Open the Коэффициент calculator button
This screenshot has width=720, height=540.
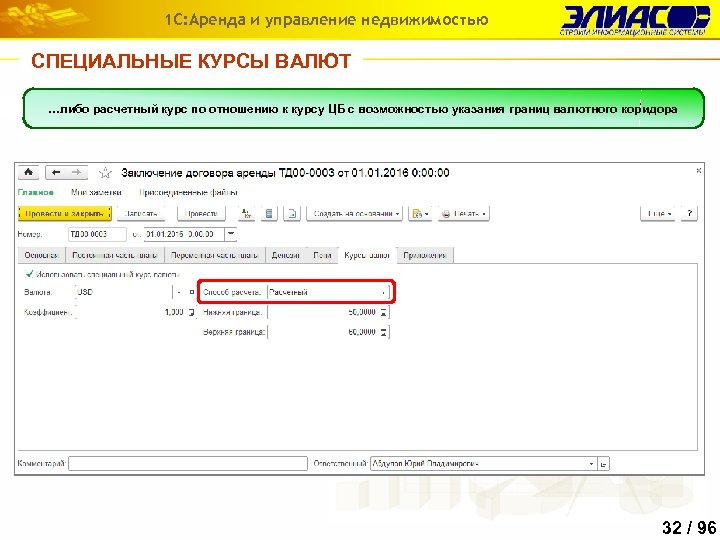[x=192, y=312]
